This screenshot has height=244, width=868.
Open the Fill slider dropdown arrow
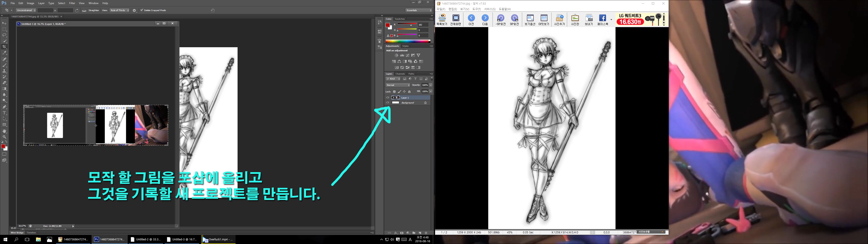tap(431, 92)
